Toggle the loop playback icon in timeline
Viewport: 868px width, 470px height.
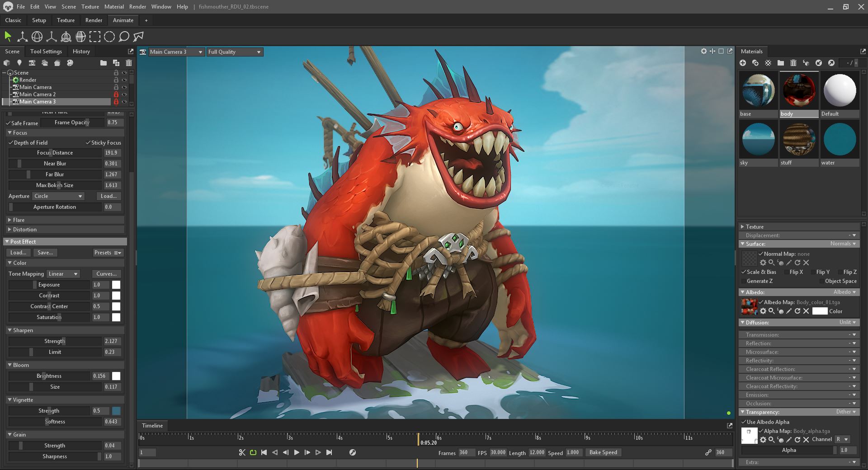[253, 452]
